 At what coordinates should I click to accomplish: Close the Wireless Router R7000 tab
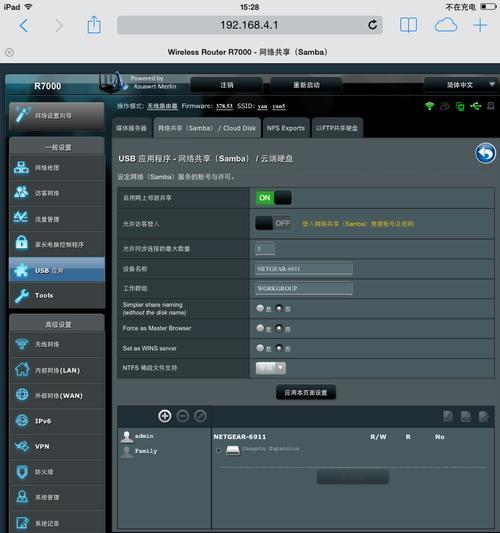tap(10, 52)
